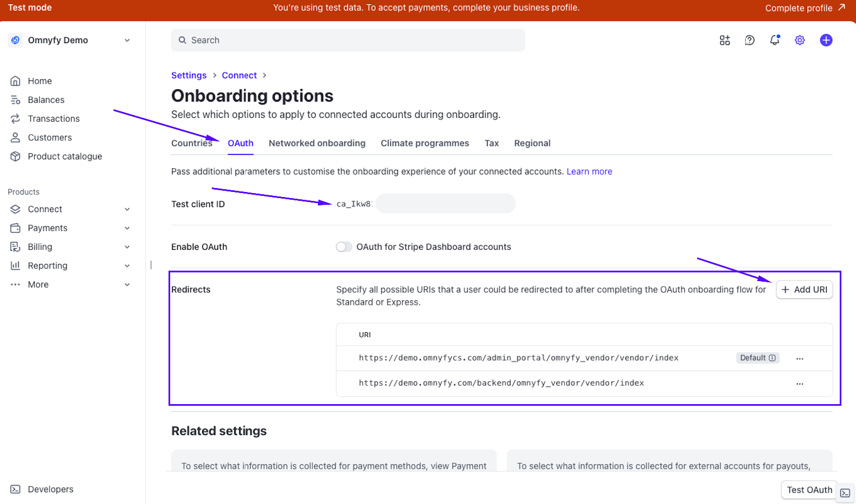This screenshot has width=856, height=504.
Task: Open Developers in the sidebar
Action: (x=51, y=489)
